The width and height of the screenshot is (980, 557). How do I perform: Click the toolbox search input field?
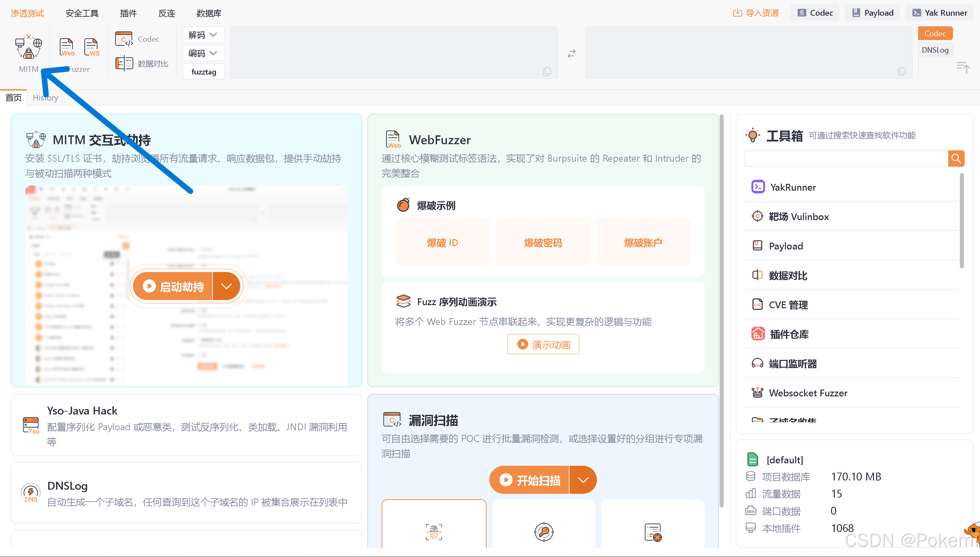tap(846, 158)
